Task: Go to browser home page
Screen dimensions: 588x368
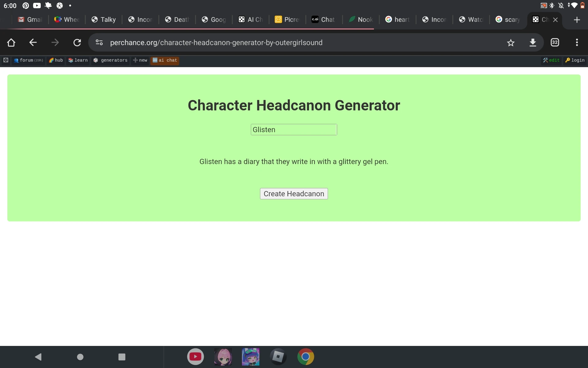Action: pyautogui.click(x=11, y=43)
